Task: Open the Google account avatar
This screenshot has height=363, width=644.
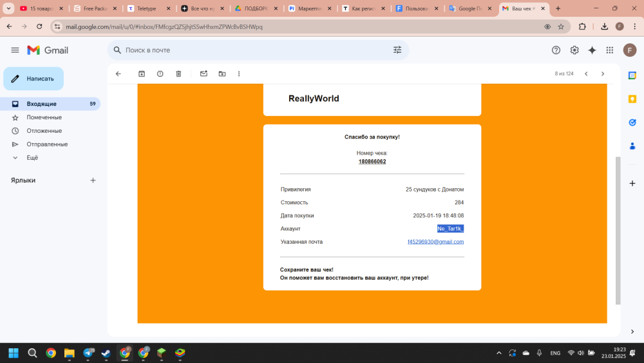Action: 630,50
